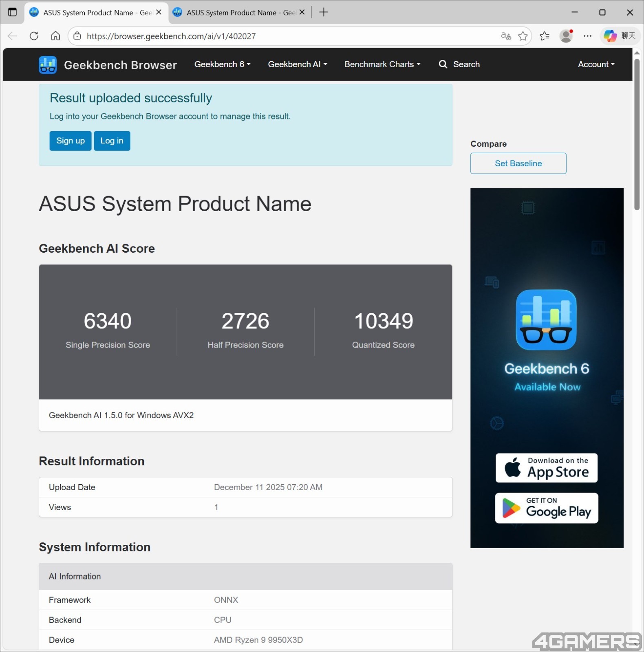Expand the Geekbench 6 dropdown
This screenshot has height=652, width=644.
[x=223, y=64]
